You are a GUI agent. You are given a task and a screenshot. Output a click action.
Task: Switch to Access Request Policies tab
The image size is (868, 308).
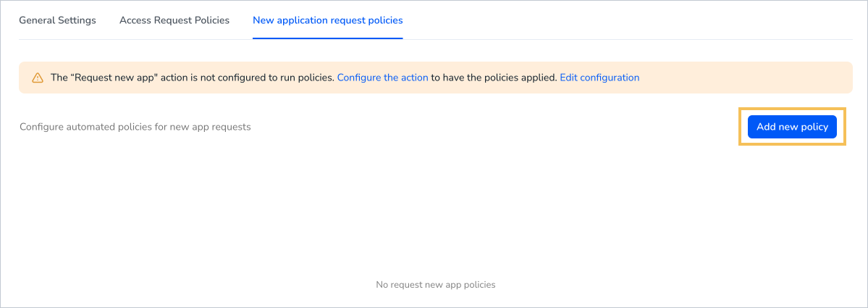pyautogui.click(x=174, y=20)
